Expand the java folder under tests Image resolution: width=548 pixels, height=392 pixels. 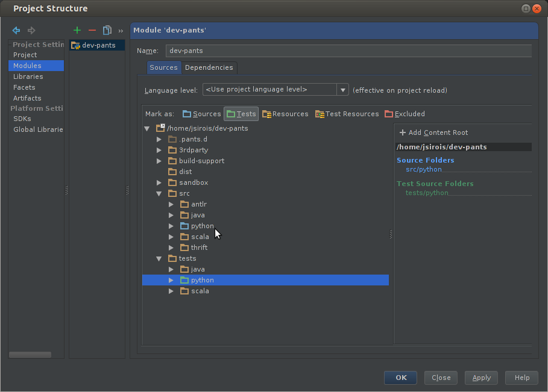[x=171, y=270]
